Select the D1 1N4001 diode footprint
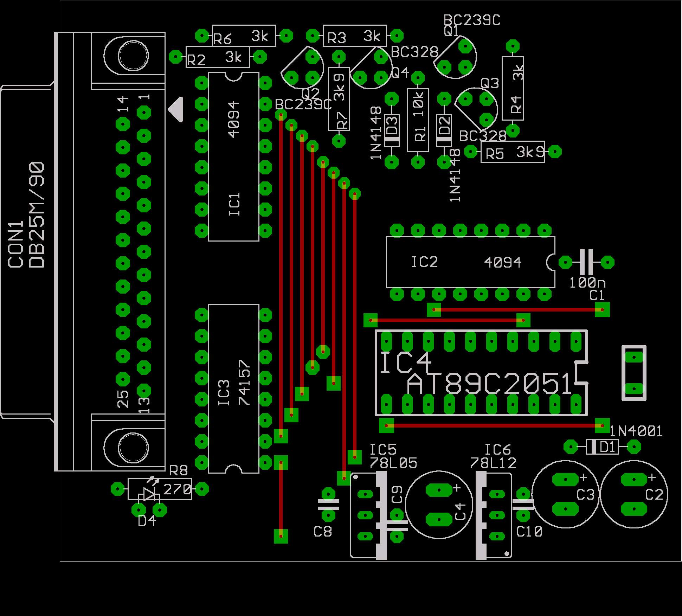 (x=602, y=447)
